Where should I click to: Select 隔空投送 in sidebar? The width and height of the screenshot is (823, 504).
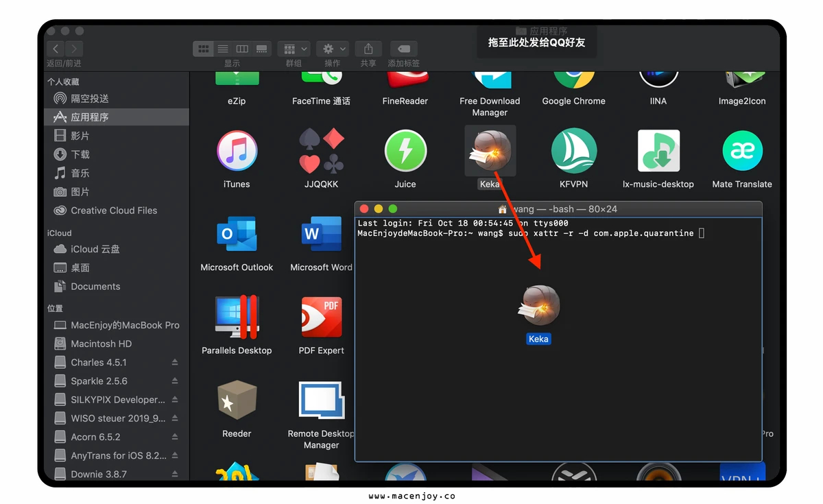(x=117, y=99)
